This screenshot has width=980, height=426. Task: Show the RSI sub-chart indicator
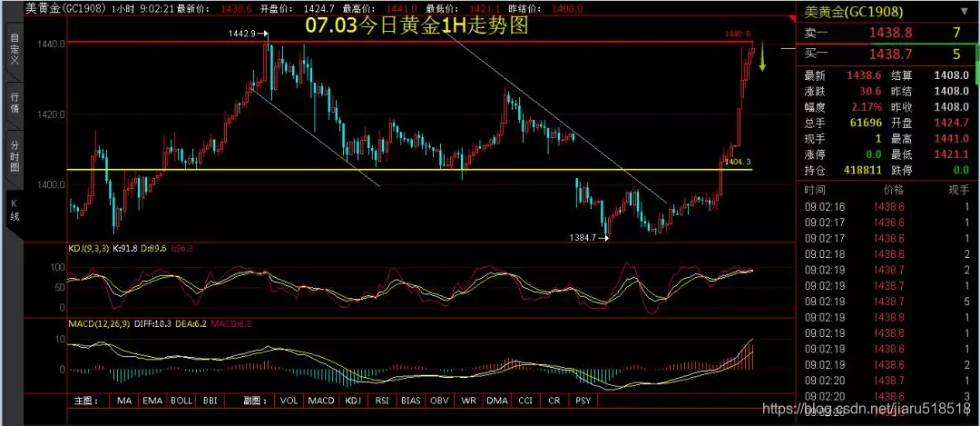(383, 401)
